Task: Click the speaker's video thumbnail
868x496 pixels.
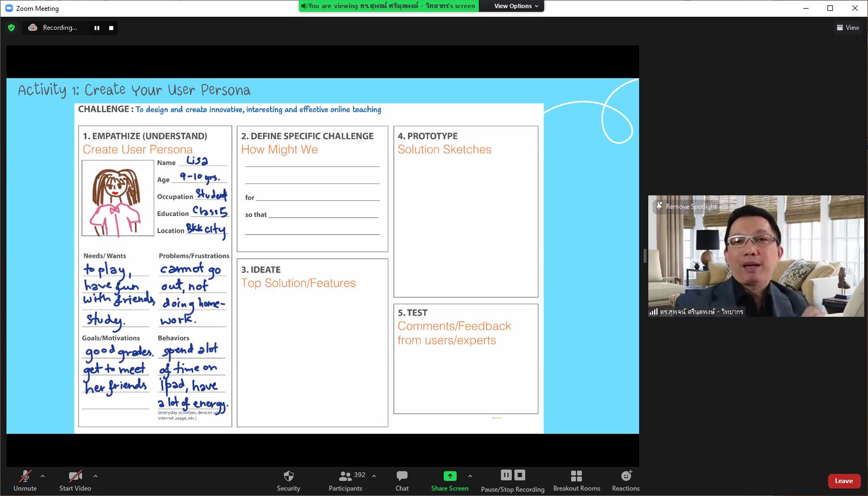Action: pyautogui.click(x=756, y=256)
